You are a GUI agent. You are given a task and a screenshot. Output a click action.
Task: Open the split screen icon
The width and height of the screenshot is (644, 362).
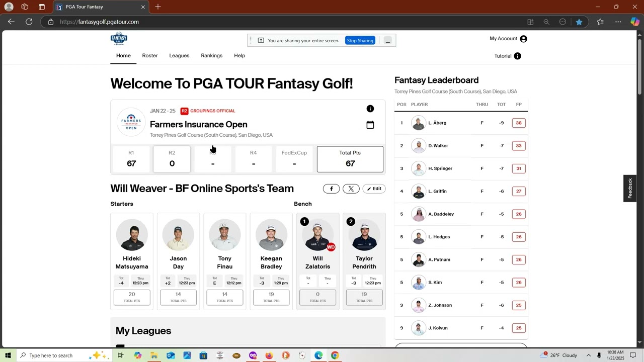pyautogui.click(x=530, y=22)
